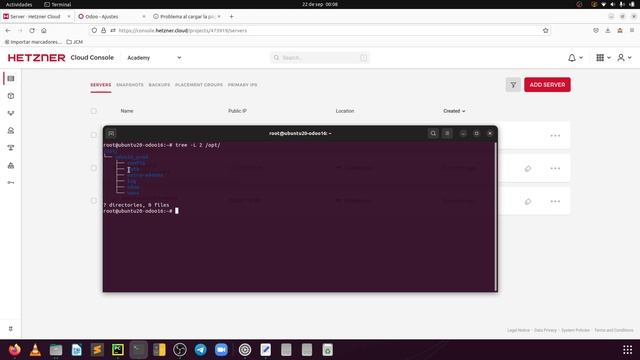The height and width of the screenshot is (360, 640).
Task: Open the terminal hamburger menu
Action: tap(447, 133)
